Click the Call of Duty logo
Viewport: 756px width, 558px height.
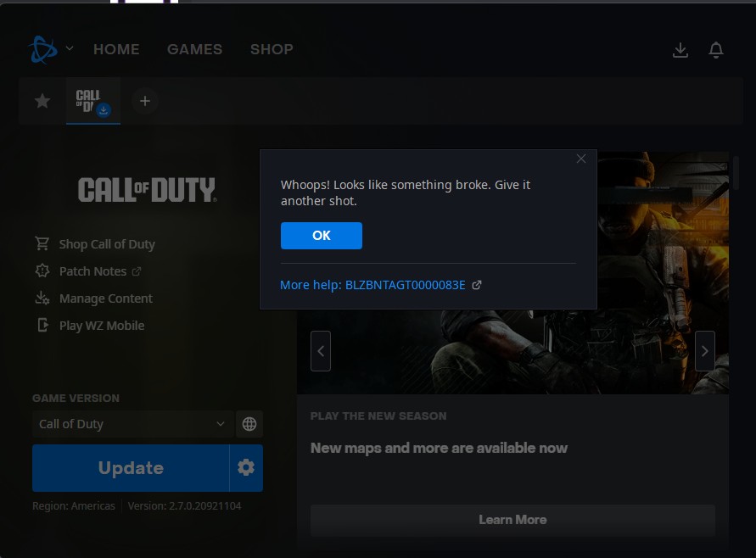147,189
